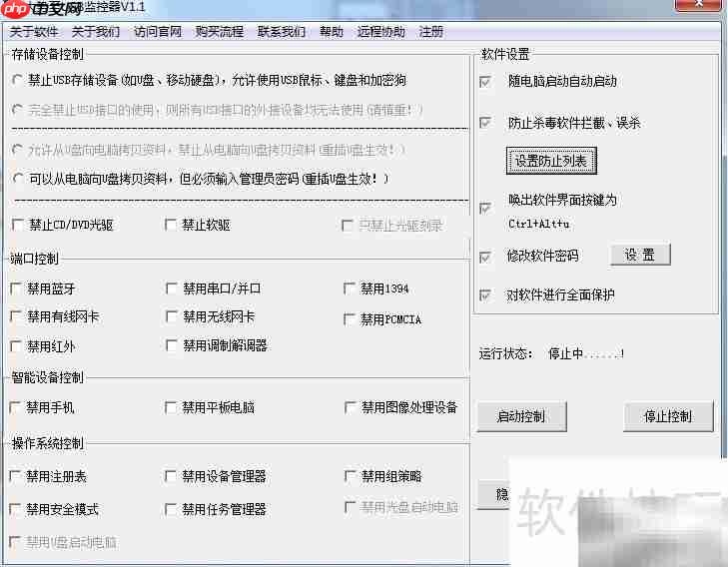Viewport: 728px width, 567px height.
Task: Check 禁用设备管理器 option
Action: [171, 476]
